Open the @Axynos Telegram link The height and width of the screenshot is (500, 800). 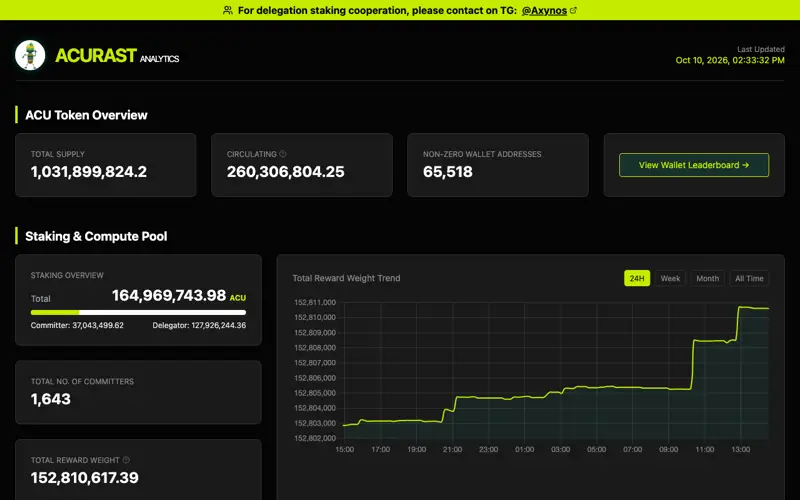pos(544,10)
